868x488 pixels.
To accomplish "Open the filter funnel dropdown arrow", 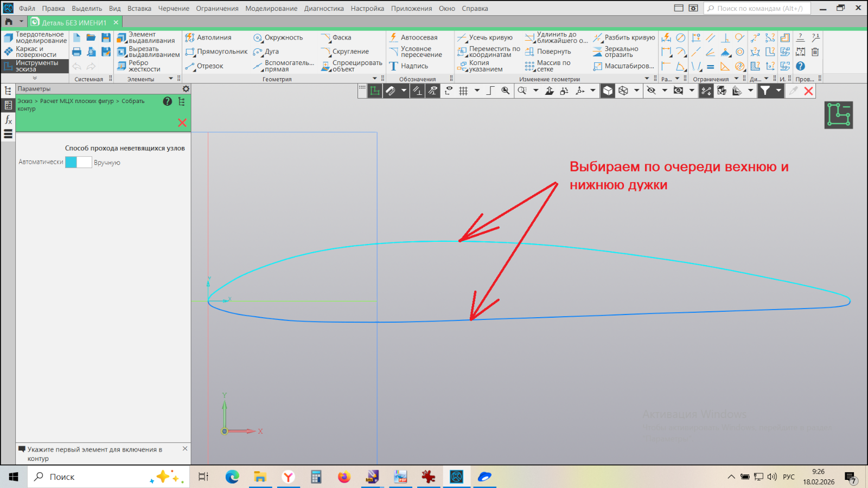I will tap(778, 91).
